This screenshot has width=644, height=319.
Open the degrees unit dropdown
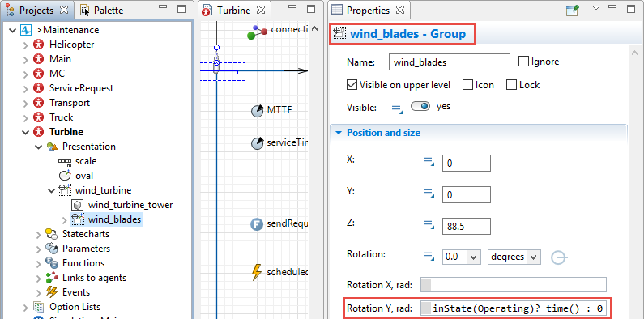pos(514,257)
